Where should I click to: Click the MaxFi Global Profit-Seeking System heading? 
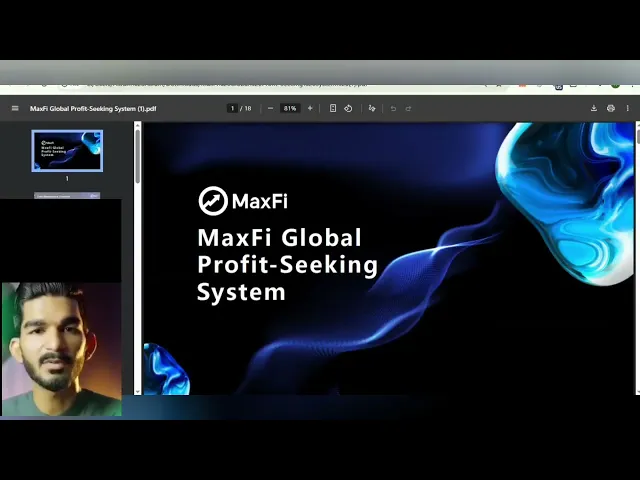[287, 264]
